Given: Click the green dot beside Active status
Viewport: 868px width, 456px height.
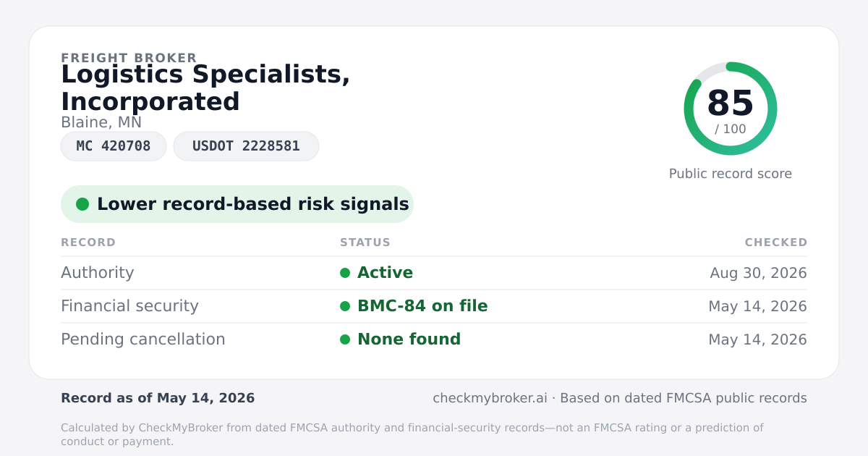Looking at the screenshot, I should (x=345, y=273).
